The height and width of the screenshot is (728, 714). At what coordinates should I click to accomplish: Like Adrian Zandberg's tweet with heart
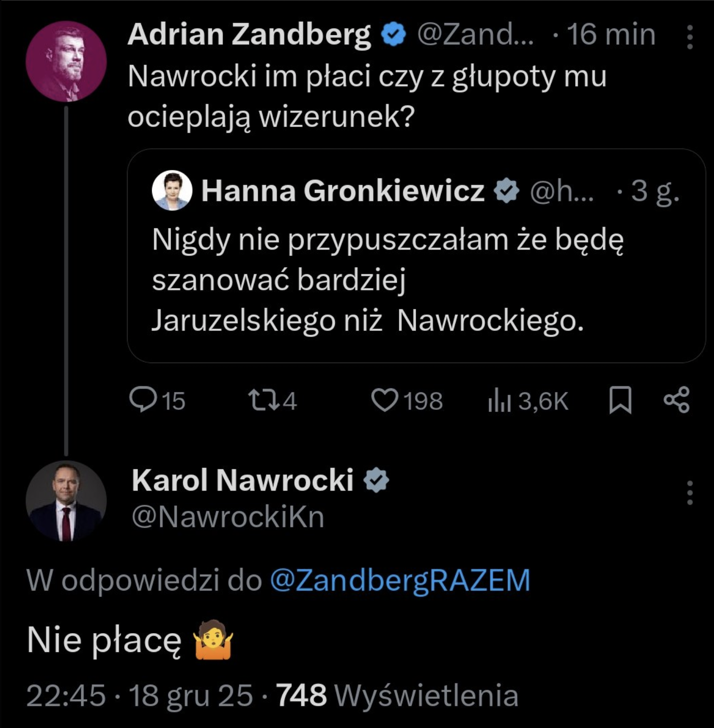384,400
